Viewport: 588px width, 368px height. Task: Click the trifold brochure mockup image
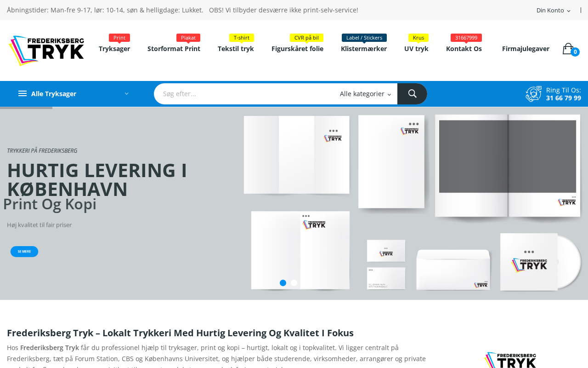pos(297,155)
